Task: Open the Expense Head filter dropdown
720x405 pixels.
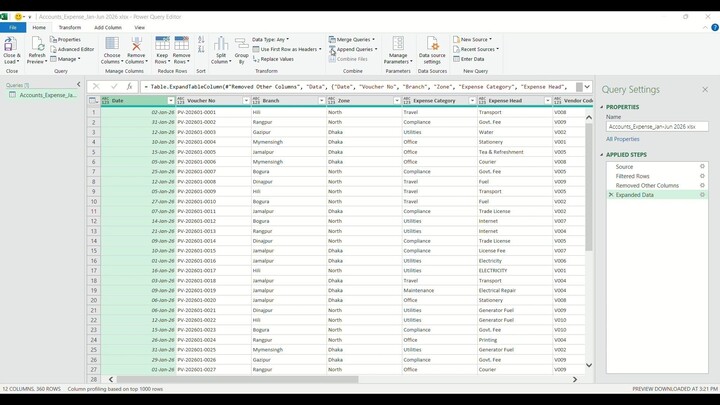Action: pyautogui.click(x=547, y=101)
